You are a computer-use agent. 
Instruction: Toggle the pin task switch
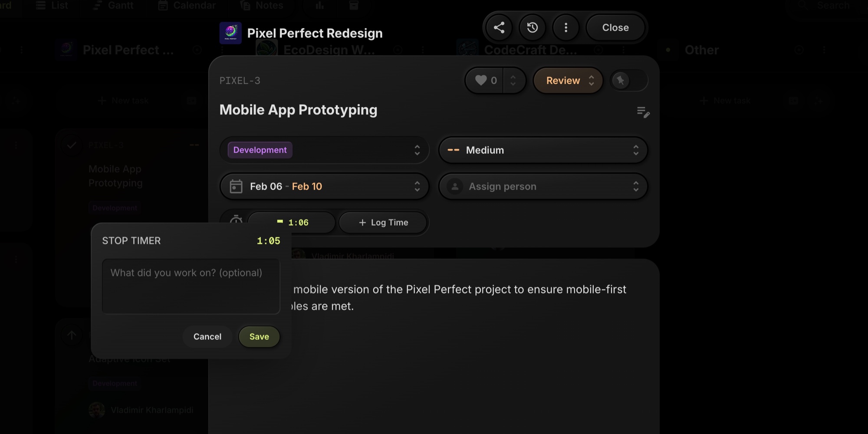click(629, 81)
